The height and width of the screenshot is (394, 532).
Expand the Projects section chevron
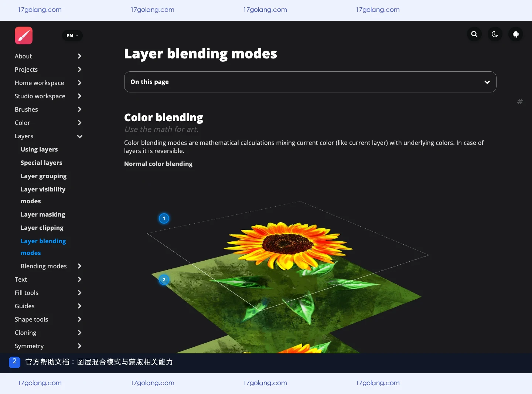[x=79, y=69]
